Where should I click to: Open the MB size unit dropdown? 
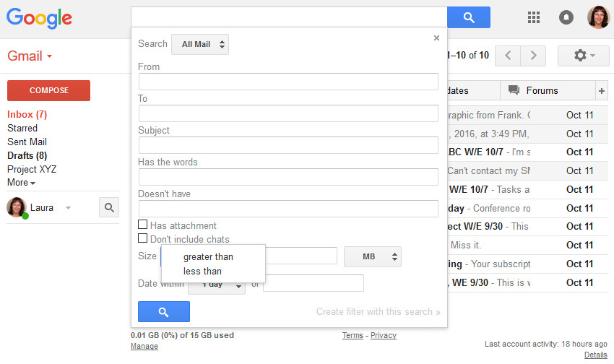[x=373, y=257]
